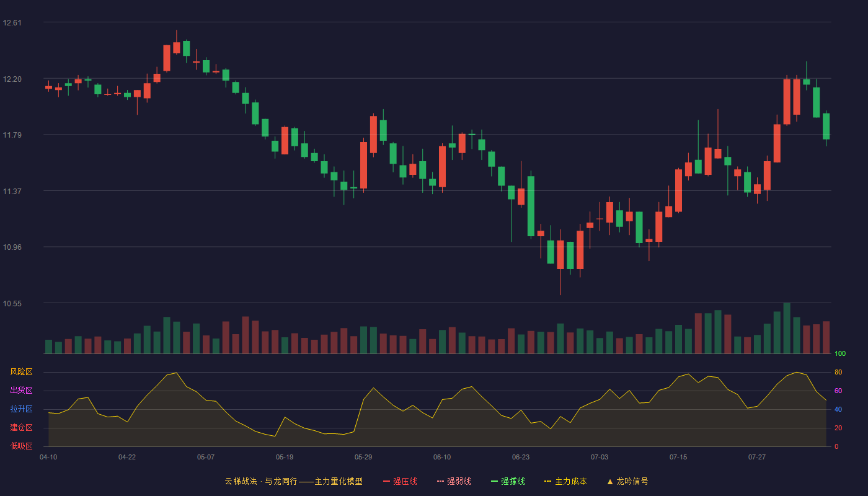
Task: Toggle the 强弱线 legend series
Action: click(x=454, y=481)
